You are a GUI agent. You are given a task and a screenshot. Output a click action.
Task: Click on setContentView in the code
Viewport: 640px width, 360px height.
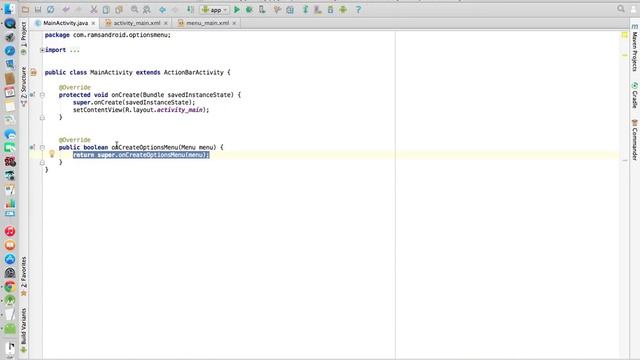click(98, 110)
